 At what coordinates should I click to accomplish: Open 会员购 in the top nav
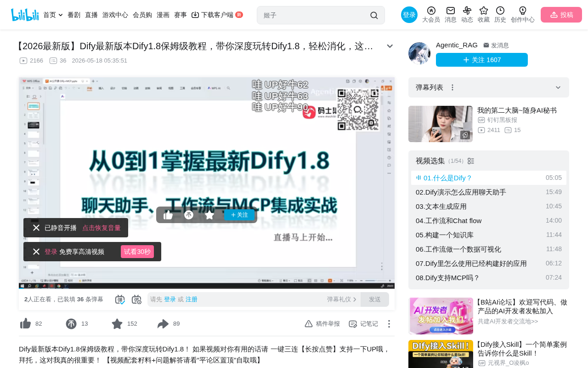(142, 15)
